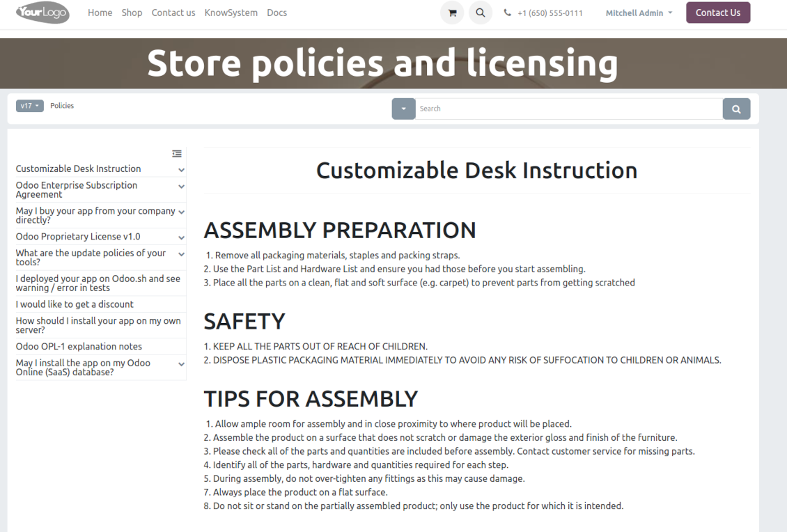Screen dimensions: 787x532
Task: Toggle the sidebar table-of-contents icon
Action: tap(177, 153)
